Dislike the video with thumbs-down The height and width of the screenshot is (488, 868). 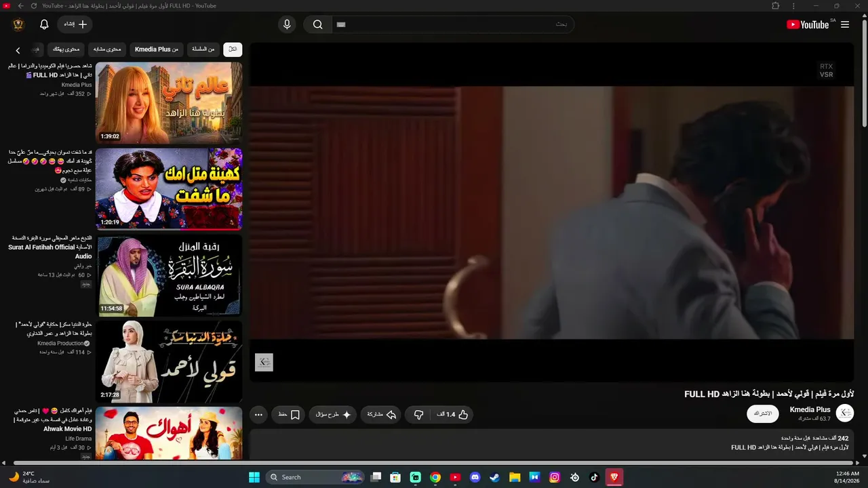(418, 414)
